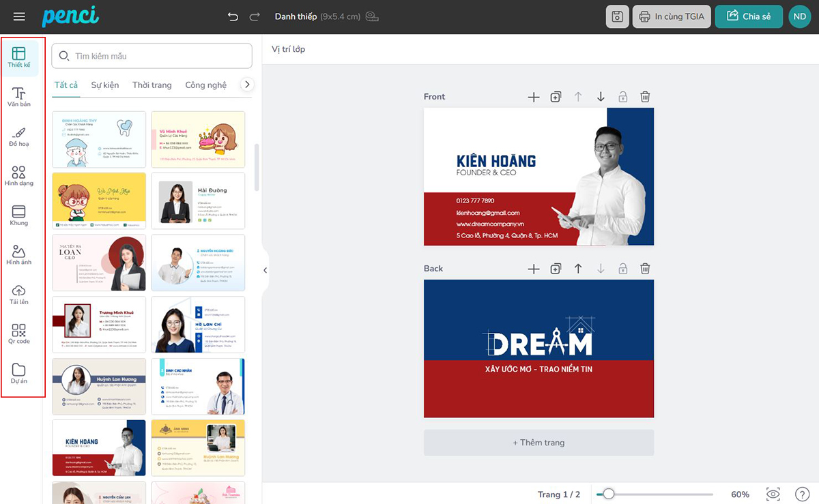The width and height of the screenshot is (819, 504).
Task: Open the Đồ hoạ graphics panel
Action: 19,136
